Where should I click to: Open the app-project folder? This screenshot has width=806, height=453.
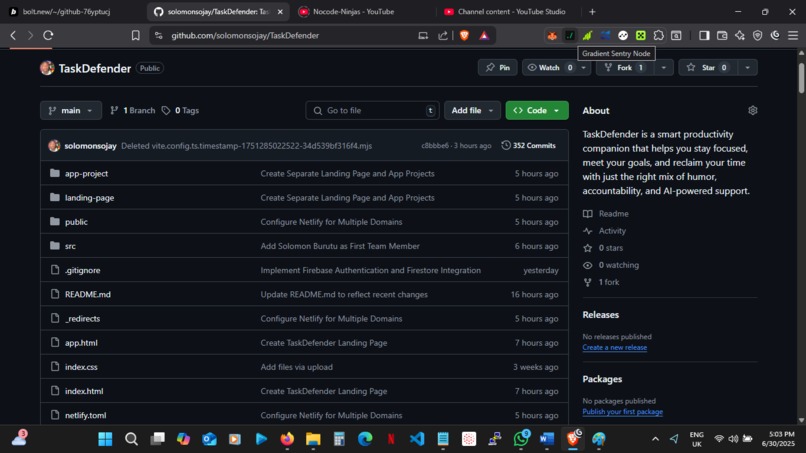(86, 174)
